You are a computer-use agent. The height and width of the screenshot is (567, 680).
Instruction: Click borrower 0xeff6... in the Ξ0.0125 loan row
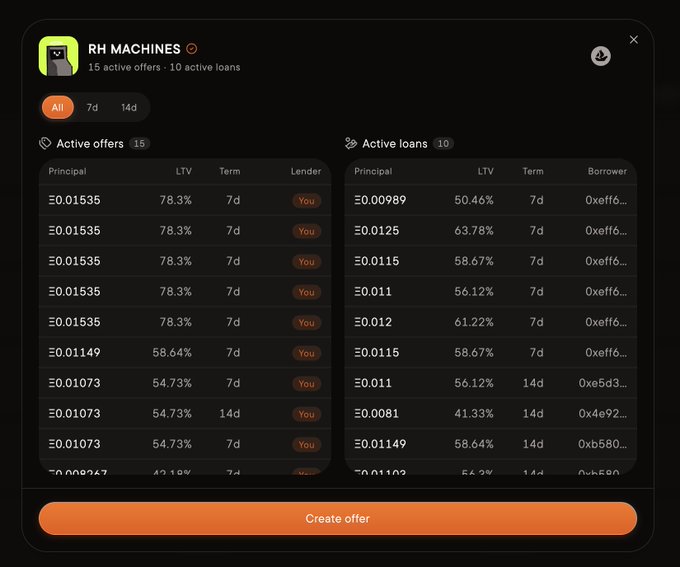(606, 230)
